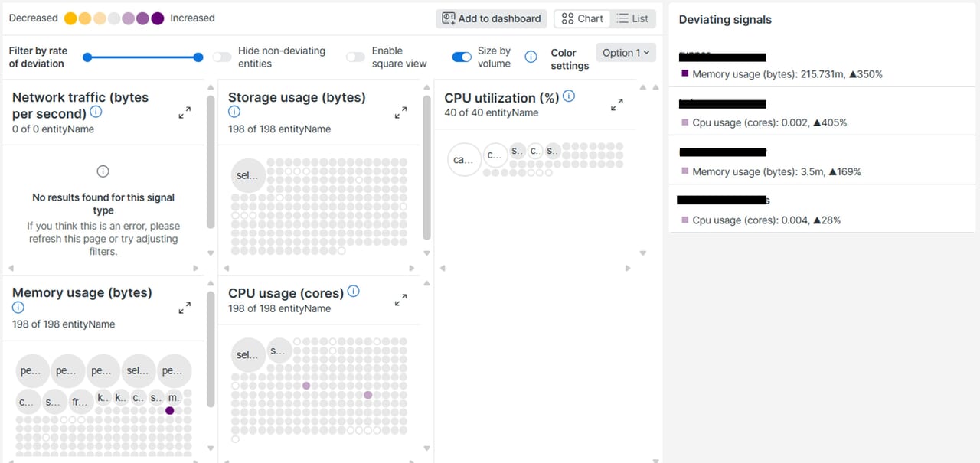Enable square view toggle
980x463 pixels.
click(x=355, y=57)
